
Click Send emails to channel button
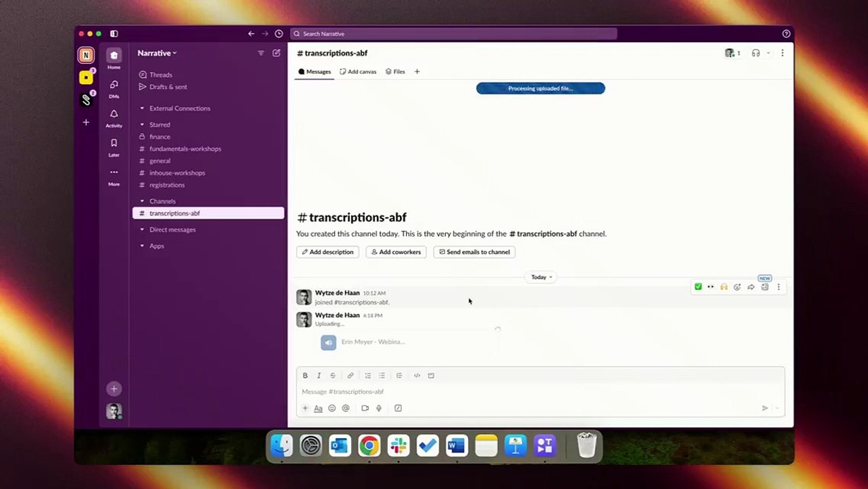coord(475,252)
